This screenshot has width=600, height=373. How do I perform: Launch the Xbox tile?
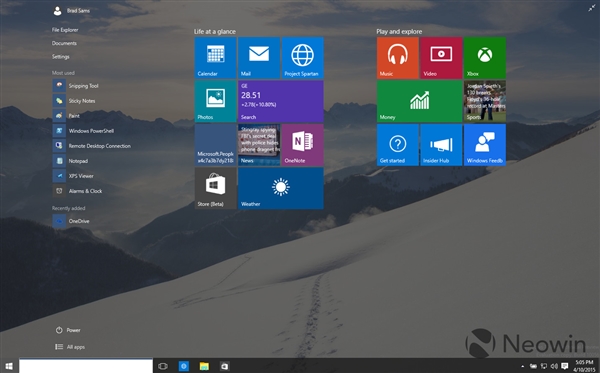pyautogui.click(x=485, y=58)
